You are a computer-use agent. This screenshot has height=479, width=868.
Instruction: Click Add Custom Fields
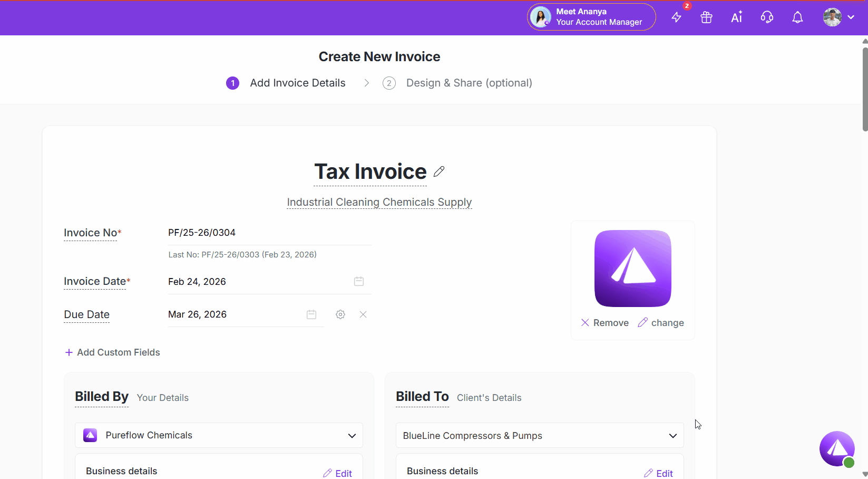pyautogui.click(x=112, y=352)
